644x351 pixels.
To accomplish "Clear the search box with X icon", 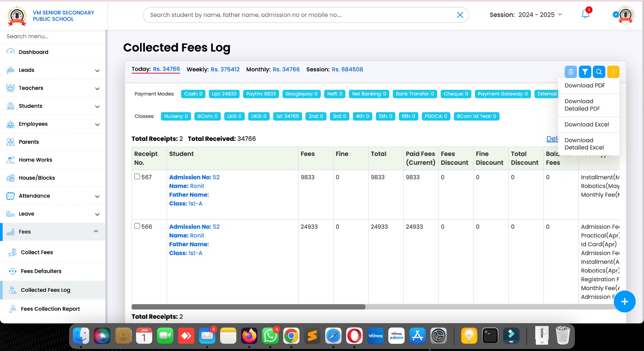I will pos(460,15).
